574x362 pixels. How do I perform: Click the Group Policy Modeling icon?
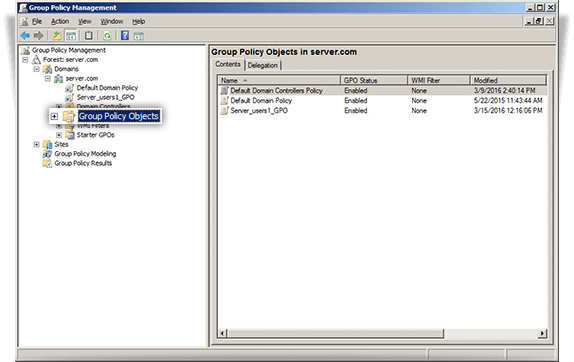(48, 154)
